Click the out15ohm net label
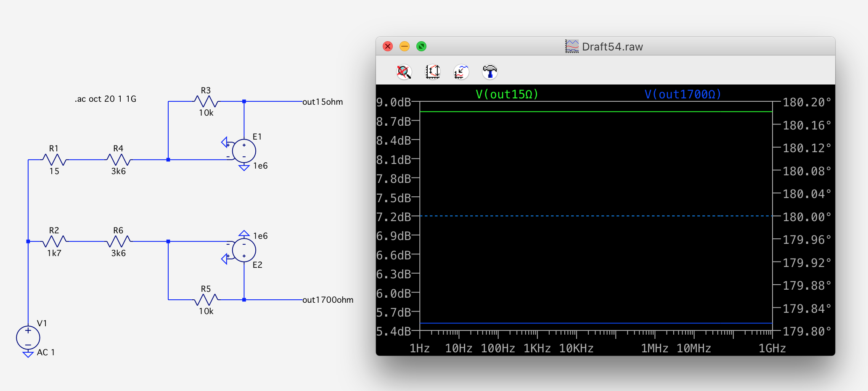868x391 pixels. [323, 102]
